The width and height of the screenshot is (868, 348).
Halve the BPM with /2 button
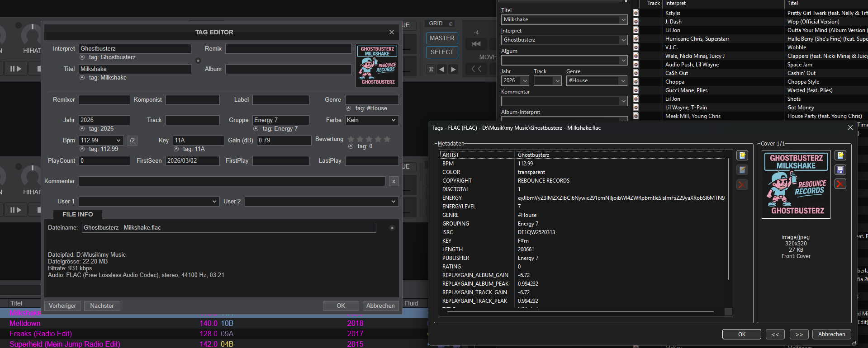132,141
